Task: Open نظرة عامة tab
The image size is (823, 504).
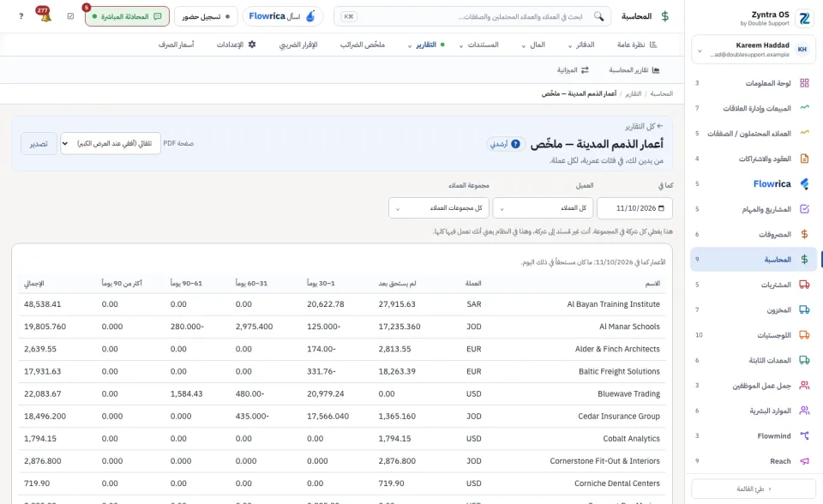Action: (x=637, y=45)
